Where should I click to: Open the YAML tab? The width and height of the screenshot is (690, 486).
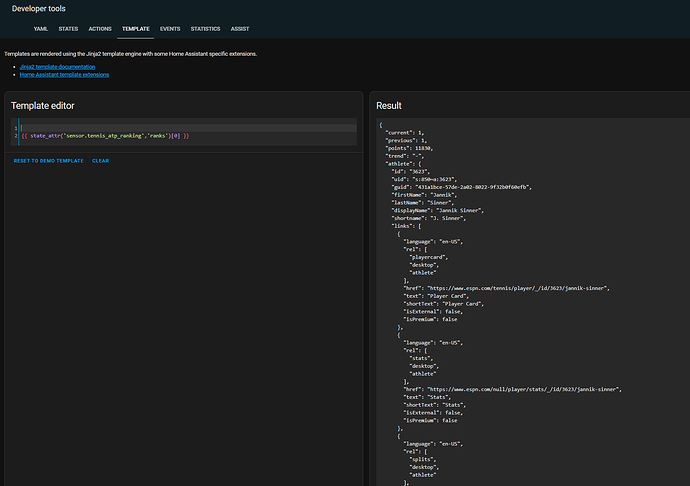tap(41, 29)
